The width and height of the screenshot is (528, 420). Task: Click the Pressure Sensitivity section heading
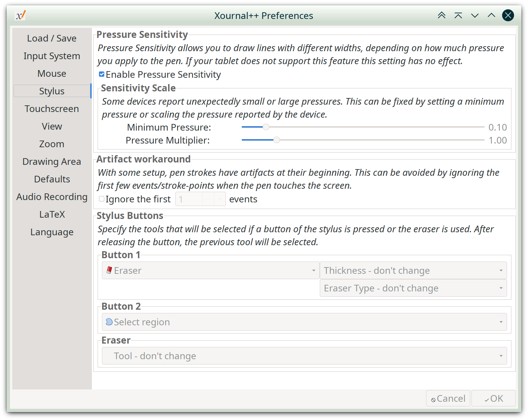pyautogui.click(x=142, y=35)
